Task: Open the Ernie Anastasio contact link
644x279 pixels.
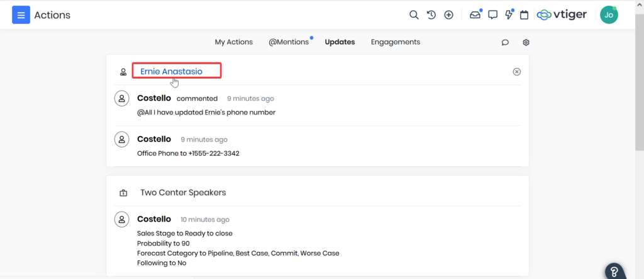Action: 171,71
